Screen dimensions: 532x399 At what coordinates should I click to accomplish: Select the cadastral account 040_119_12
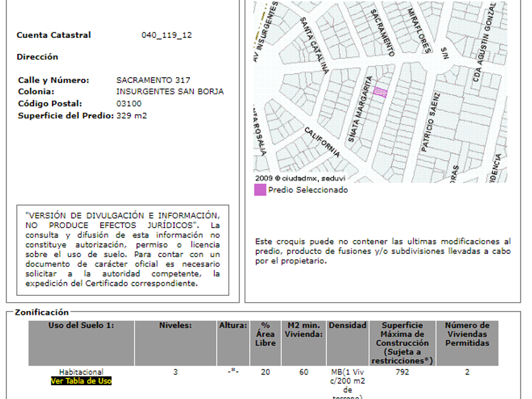click(x=167, y=35)
